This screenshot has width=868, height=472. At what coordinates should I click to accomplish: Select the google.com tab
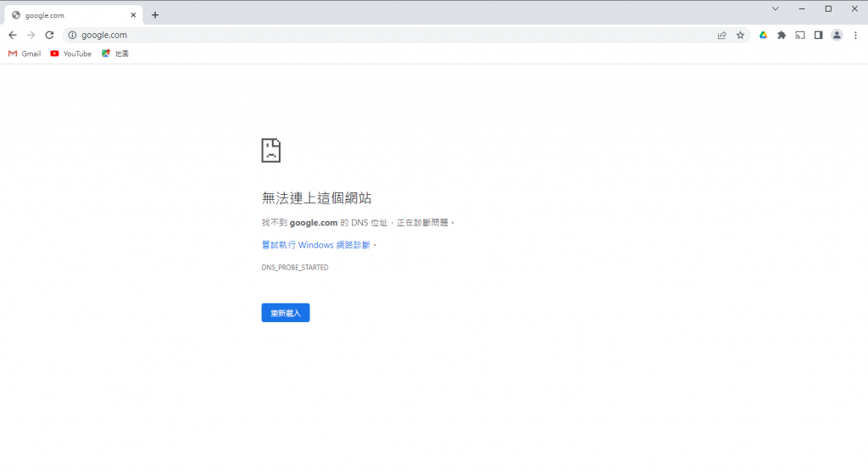pyautogui.click(x=73, y=15)
